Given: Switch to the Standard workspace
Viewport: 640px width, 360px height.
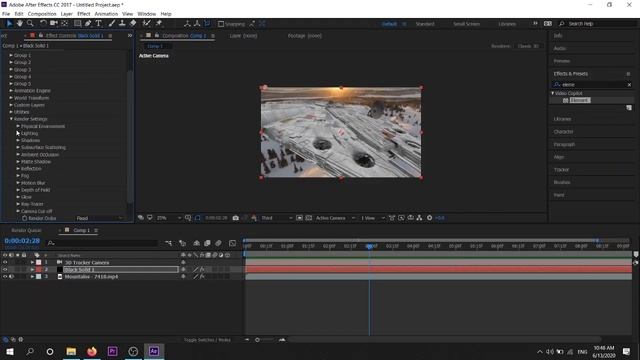Looking at the screenshot, I should coord(425,24).
